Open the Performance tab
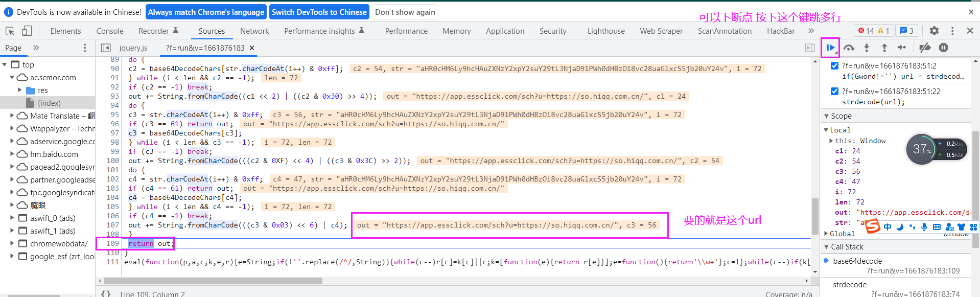Screen dimensions: 980x297 pos(406,31)
